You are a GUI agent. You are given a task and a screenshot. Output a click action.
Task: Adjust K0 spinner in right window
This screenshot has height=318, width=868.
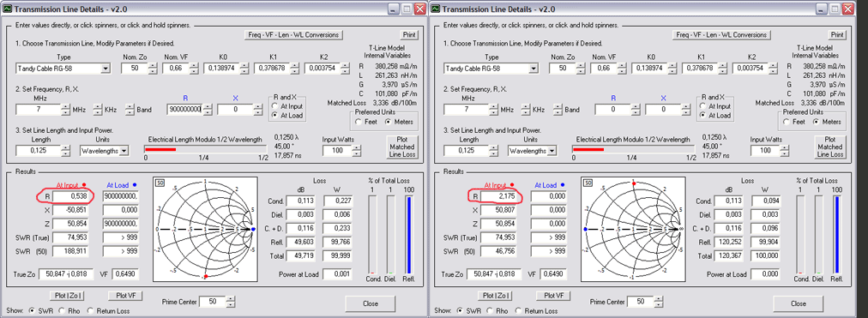(x=672, y=69)
